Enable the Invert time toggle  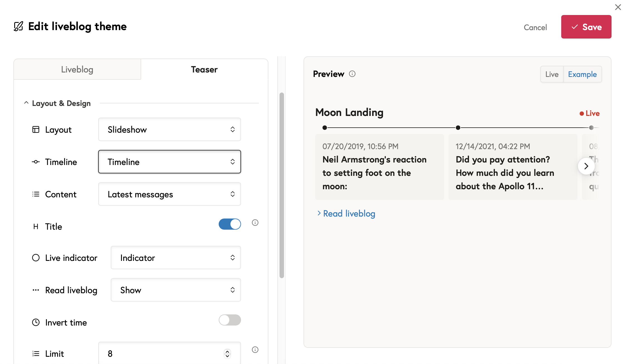coord(230,320)
